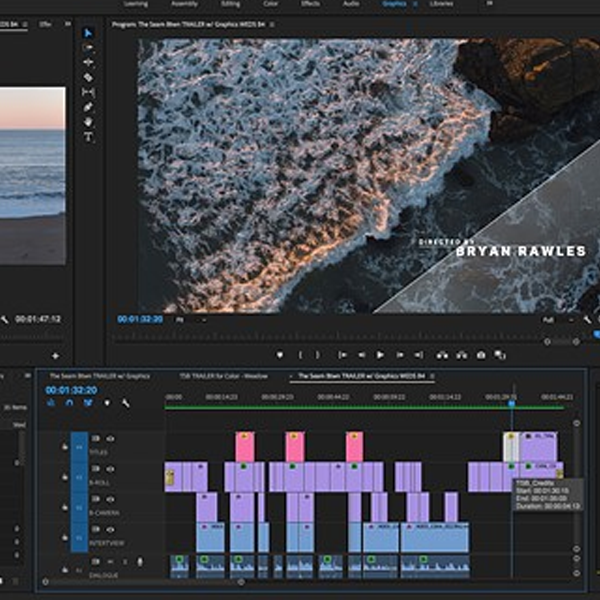Open timeline wrench display settings
The height and width of the screenshot is (600, 600).
pyautogui.click(x=125, y=403)
